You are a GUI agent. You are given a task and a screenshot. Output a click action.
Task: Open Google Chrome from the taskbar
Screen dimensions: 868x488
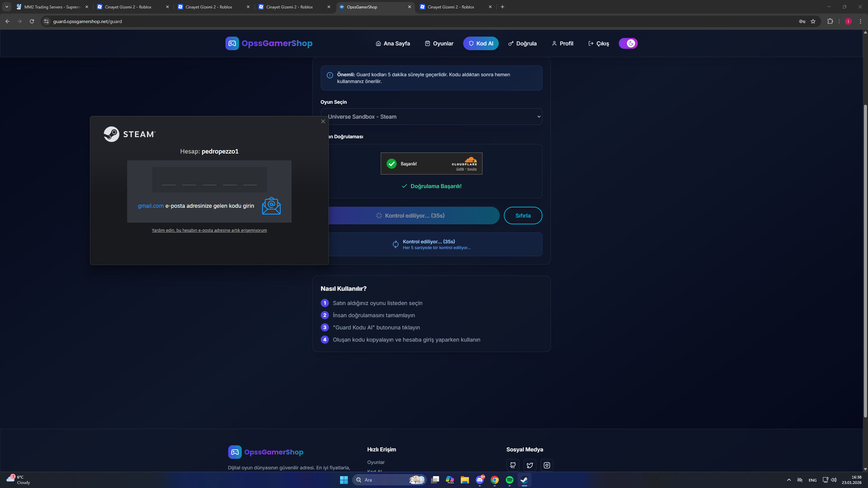495,480
